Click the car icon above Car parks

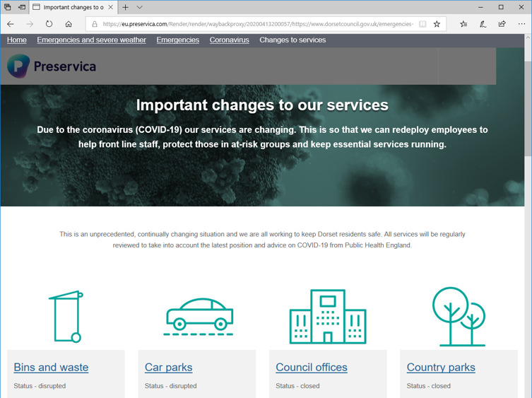pyautogui.click(x=199, y=317)
